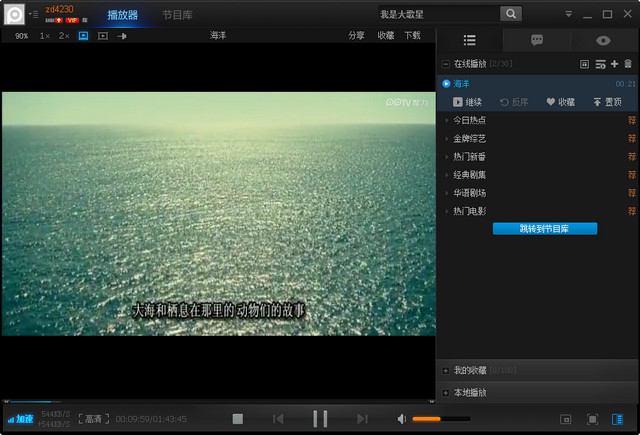Viewport: 640px width, 435px height.
Task: Delete playlist with trash icon
Action: coord(628,64)
